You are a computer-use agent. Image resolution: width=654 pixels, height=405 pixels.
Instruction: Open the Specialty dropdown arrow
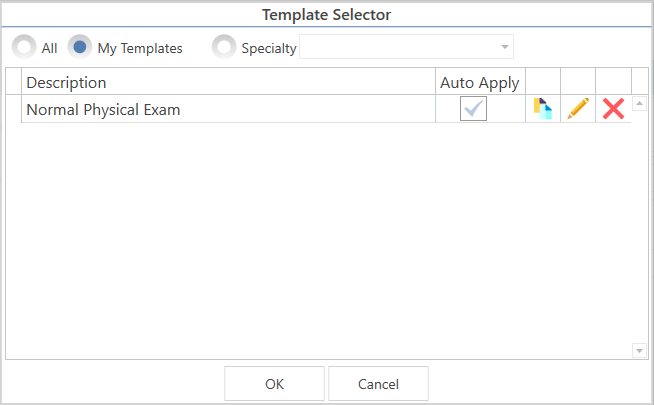[x=505, y=47]
